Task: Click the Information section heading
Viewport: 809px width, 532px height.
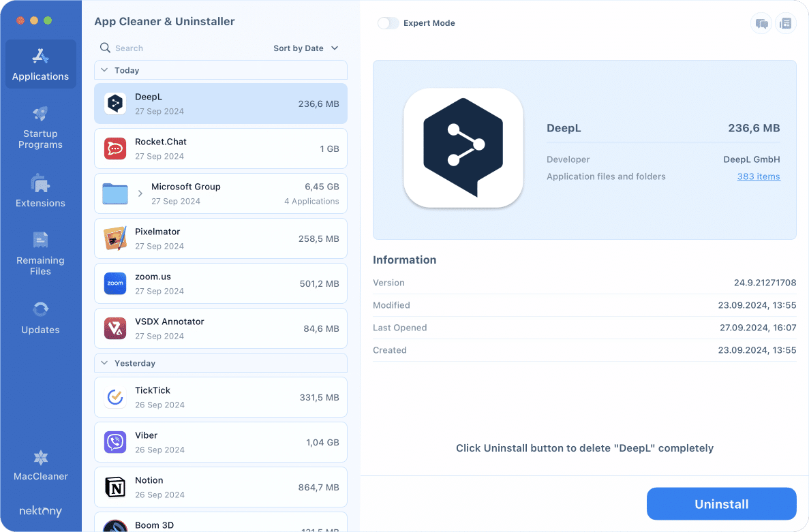Action: pyautogui.click(x=405, y=260)
